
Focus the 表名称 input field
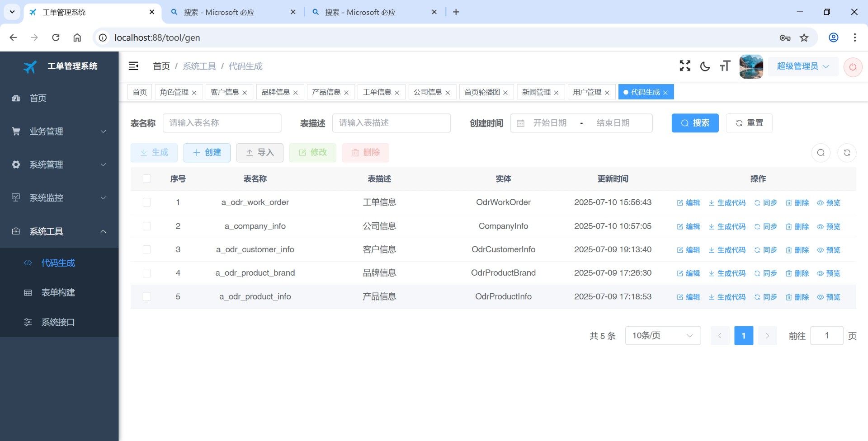click(x=222, y=123)
